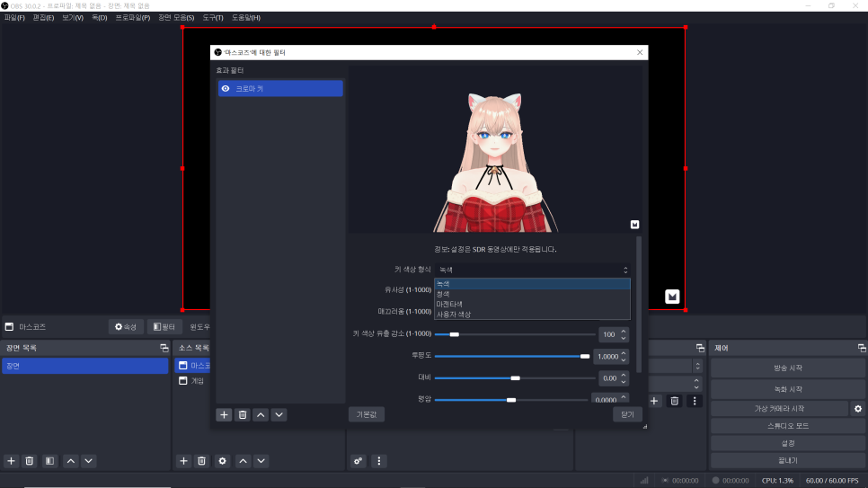Open scene filters icon in 장면 목록 panel
868x488 pixels.
[x=49, y=461]
